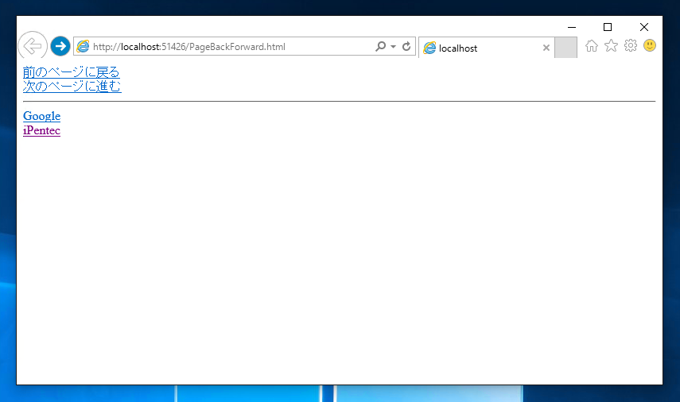Select the localhost tab
This screenshot has width=680, height=402.
click(x=487, y=48)
